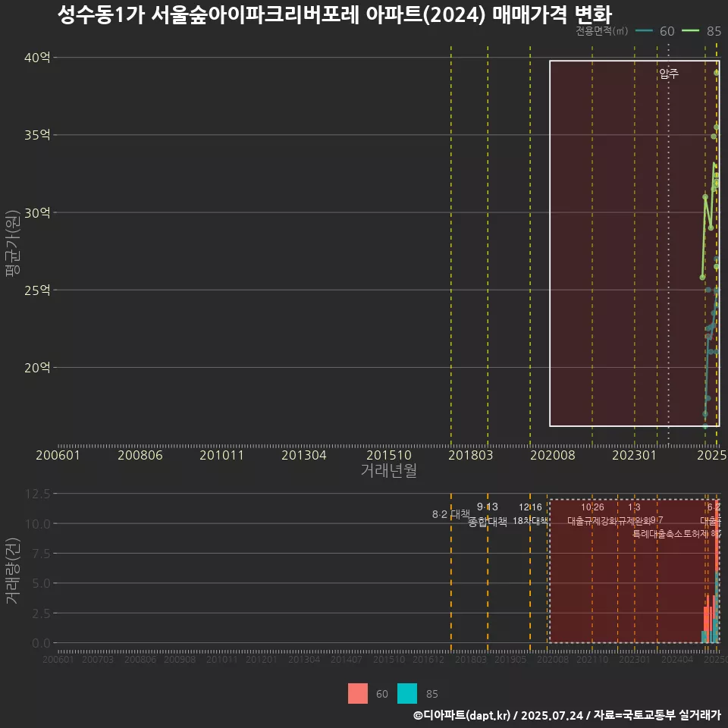Viewport: 728px width, 728px height.
Task: Click the highest 85㎡ data point near 39억
Action: point(717,73)
